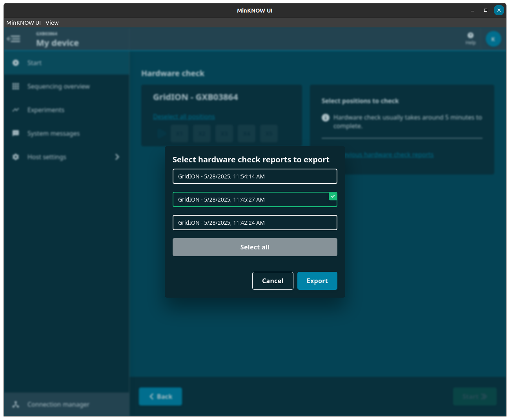Deselect the GridION 11:45:27 AM report
Viewport: 510px width, 420px height.
coord(255,200)
